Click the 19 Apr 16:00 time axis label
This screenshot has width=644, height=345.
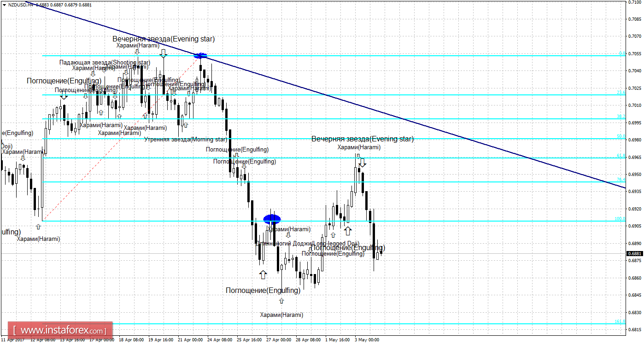tap(160, 340)
